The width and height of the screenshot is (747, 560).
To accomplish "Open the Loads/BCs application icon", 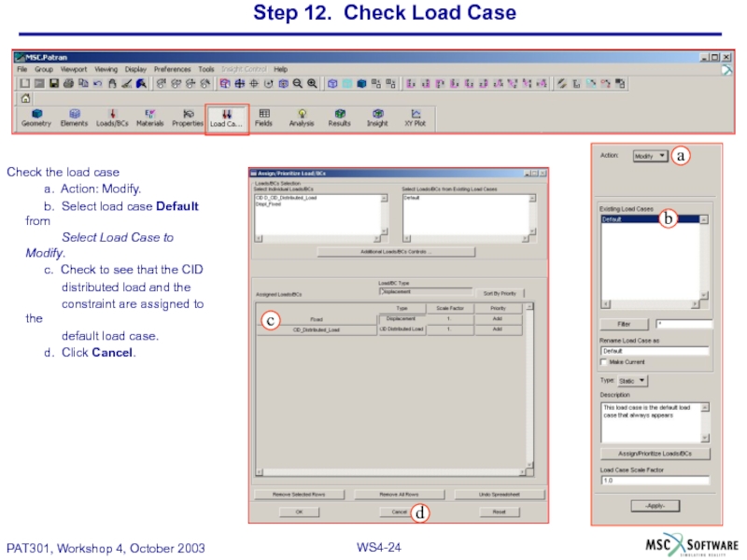I will pyautogui.click(x=112, y=118).
